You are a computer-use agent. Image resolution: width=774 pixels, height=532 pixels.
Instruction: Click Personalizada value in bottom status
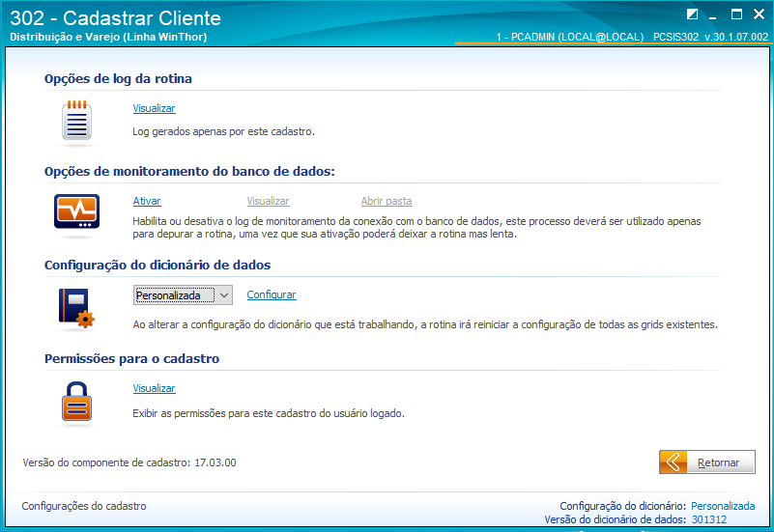coord(723,506)
